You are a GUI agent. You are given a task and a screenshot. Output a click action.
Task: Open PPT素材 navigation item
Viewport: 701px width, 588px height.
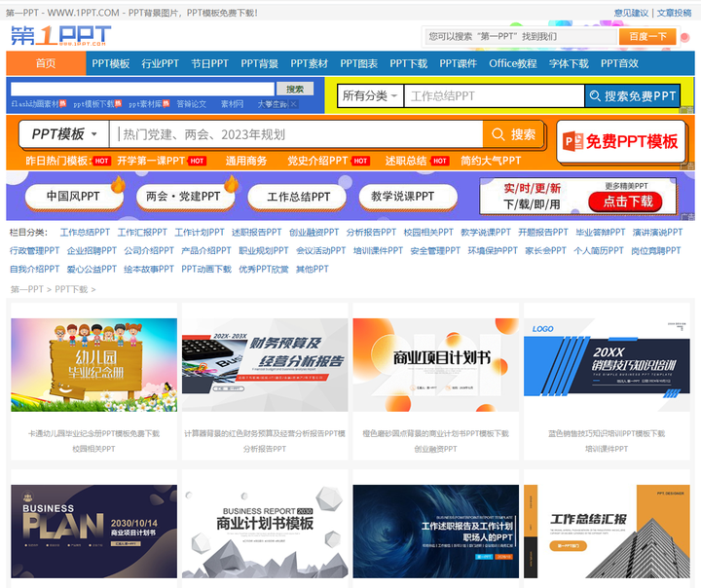click(309, 63)
